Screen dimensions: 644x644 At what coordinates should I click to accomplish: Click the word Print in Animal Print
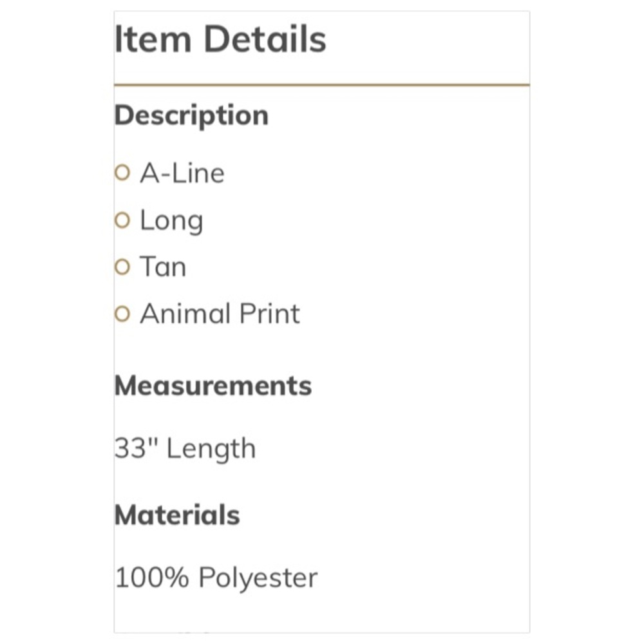(x=269, y=314)
